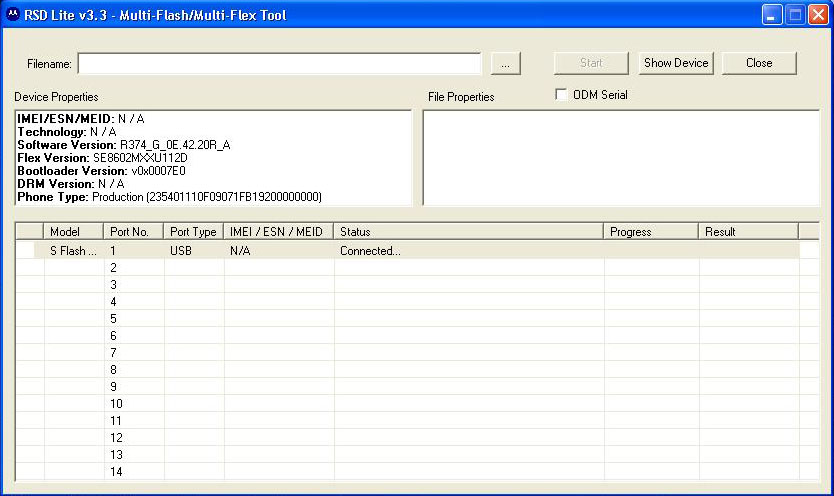The height and width of the screenshot is (496, 834).
Task: Click the Model column header
Action: tap(73, 232)
